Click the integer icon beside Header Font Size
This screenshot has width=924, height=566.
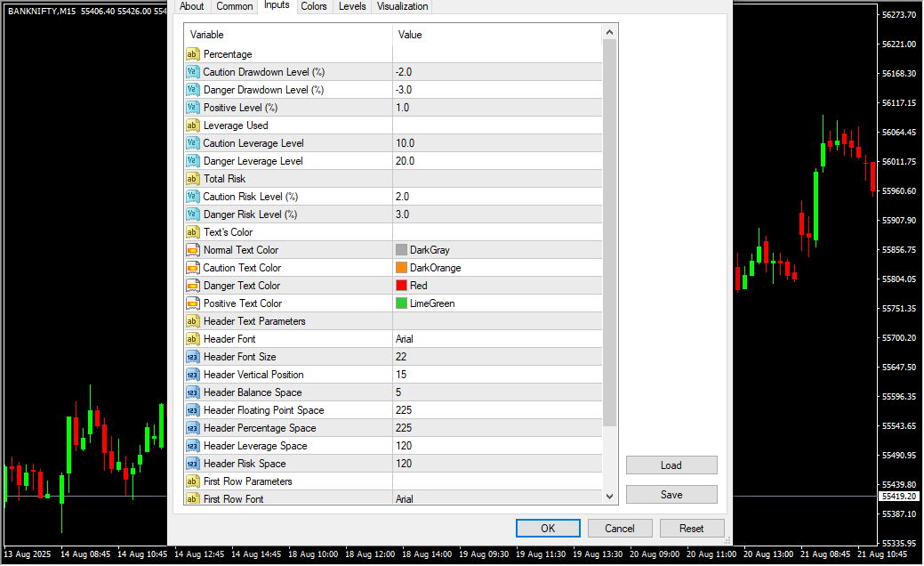point(192,357)
